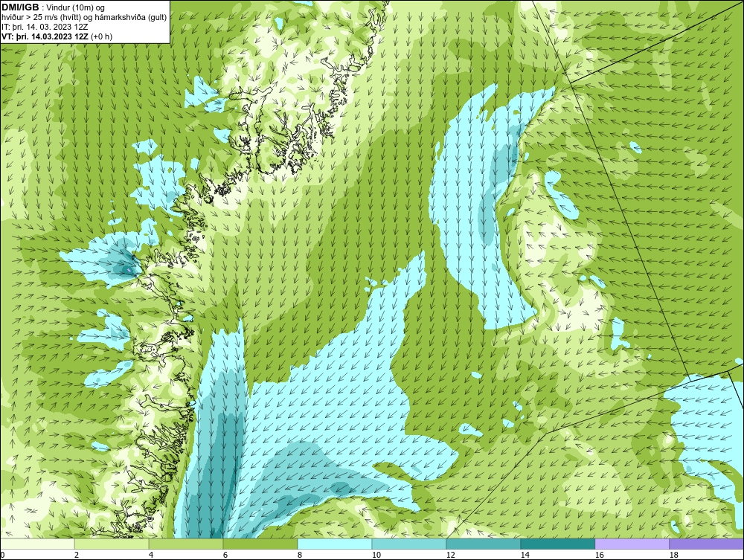Click the legend scale label '14'
744x560 pixels.
point(525,555)
